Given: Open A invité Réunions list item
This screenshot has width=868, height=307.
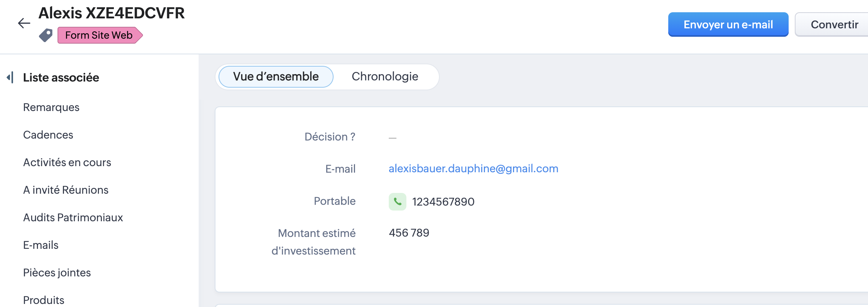Looking at the screenshot, I should click(66, 190).
